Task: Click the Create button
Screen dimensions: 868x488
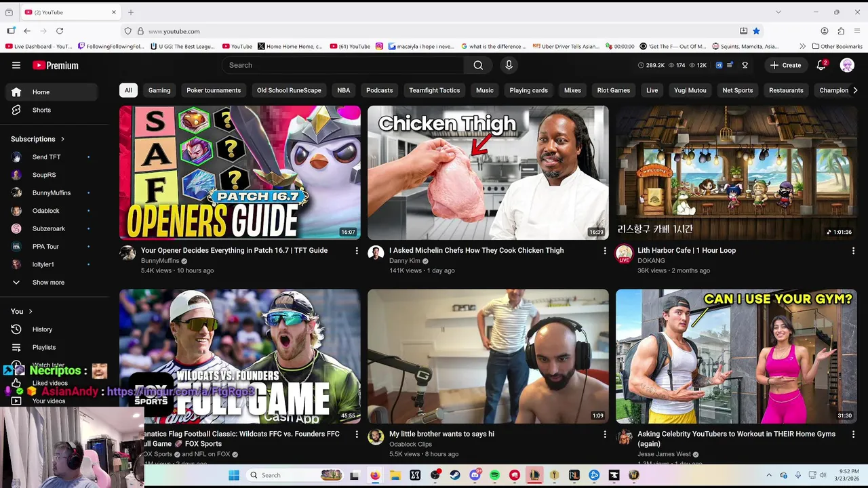Action: (x=785, y=65)
